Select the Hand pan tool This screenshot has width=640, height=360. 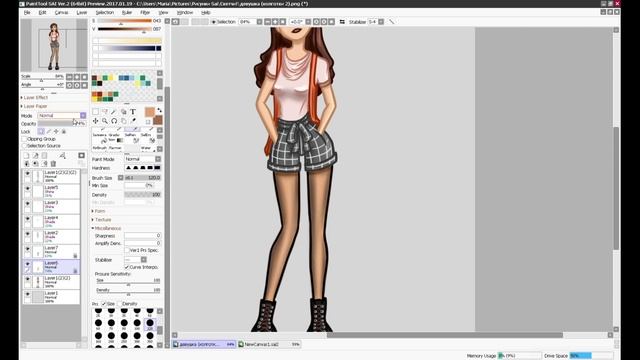(124, 121)
